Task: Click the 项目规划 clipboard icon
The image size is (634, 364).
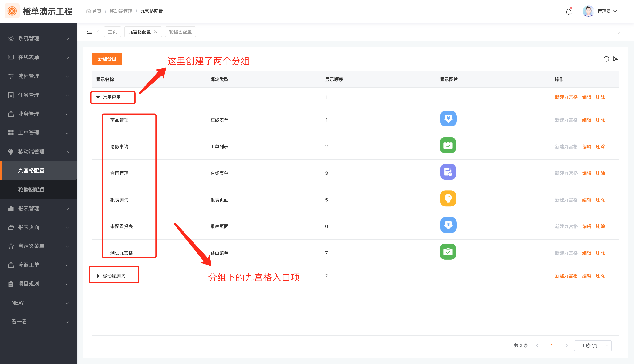Action: [11, 284]
